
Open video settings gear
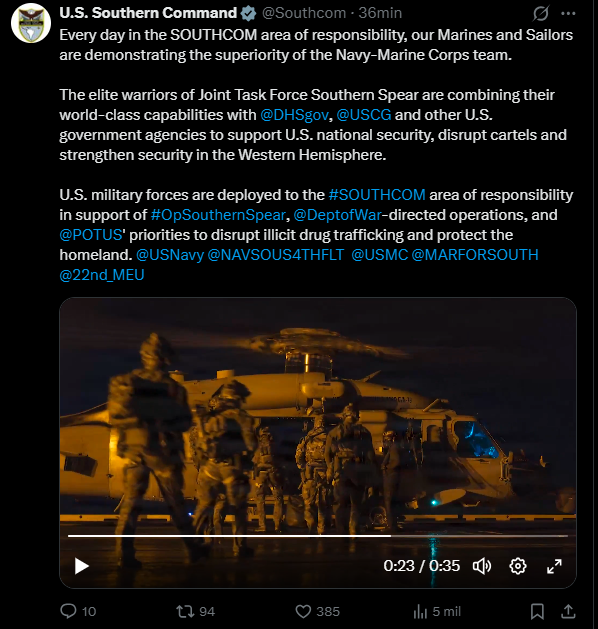pos(518,566)
